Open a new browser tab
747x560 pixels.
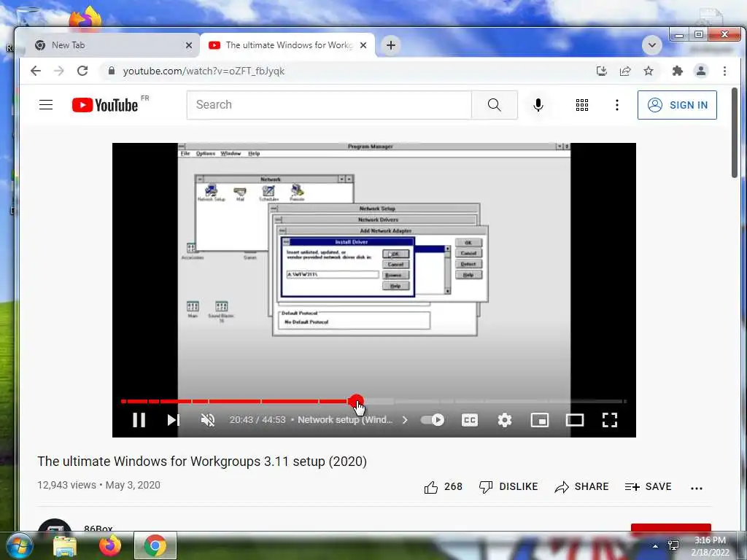click(x=391, y=45)
